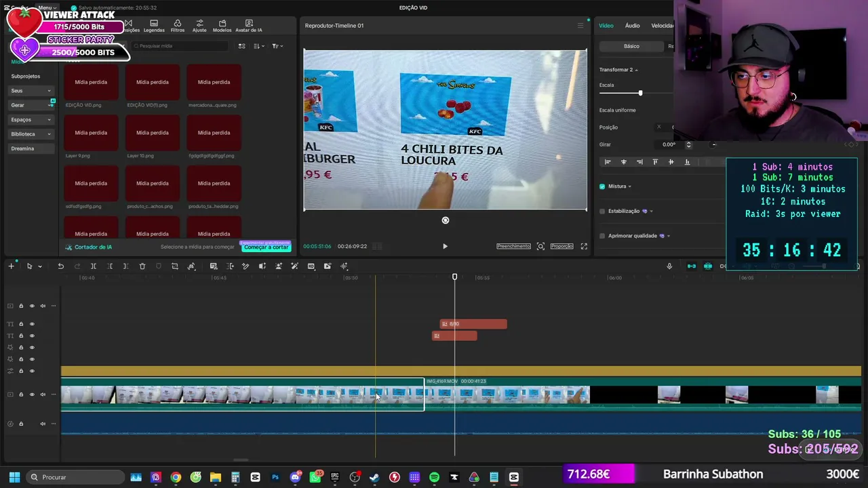Expand the Gerar dropdown in sidebar
The image size is (868, 488).
click(49, 106)
